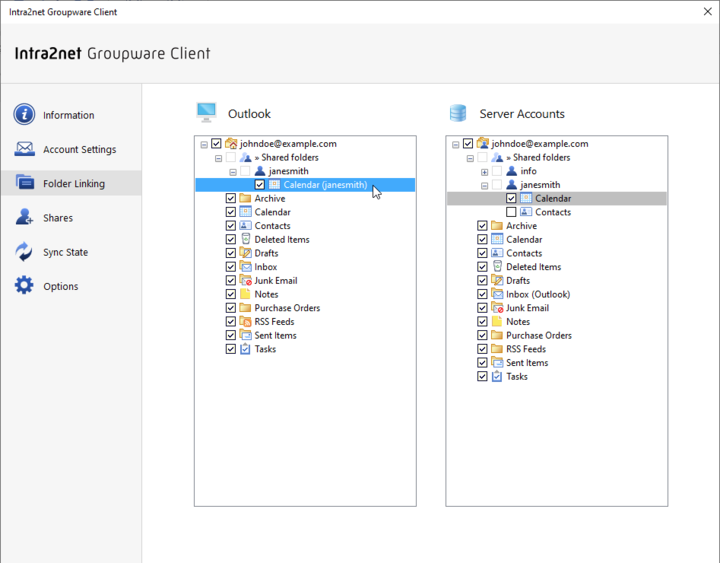Click the Outlook Shared folders group icon
Screen dimensions: 720x563
[246, 158]
